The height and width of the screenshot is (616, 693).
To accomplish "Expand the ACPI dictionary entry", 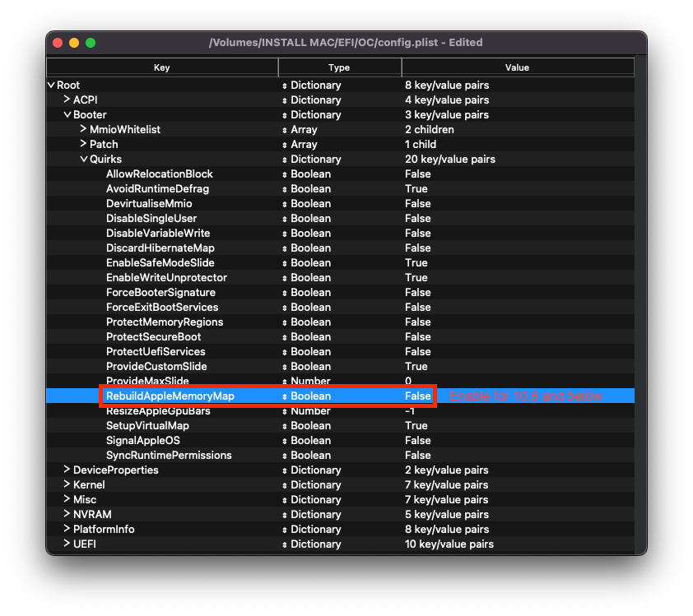I will [67, 100].
